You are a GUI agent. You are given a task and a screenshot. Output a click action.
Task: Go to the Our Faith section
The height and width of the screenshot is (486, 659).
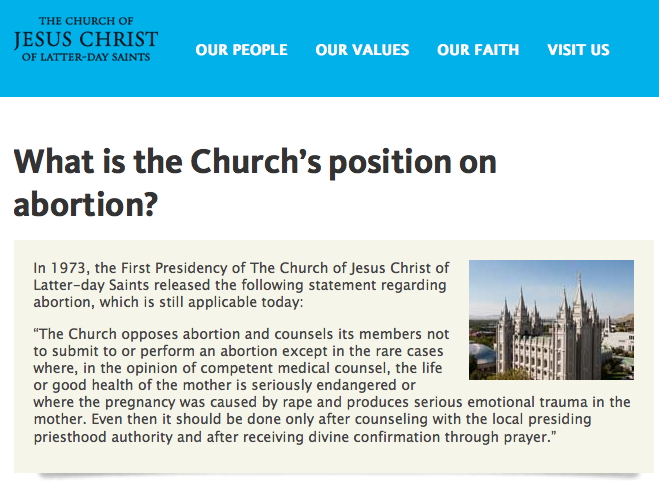[x=478, y=50]
